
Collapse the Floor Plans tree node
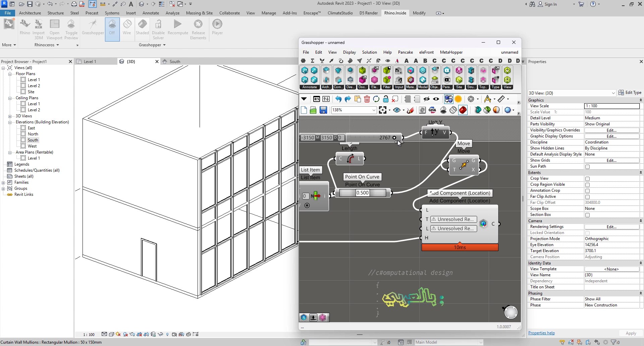pos(10,74)
